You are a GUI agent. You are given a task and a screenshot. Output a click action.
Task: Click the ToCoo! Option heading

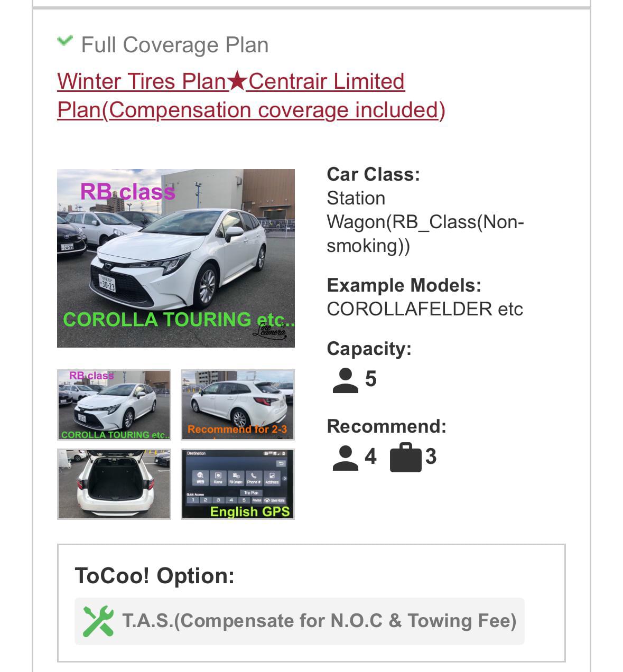pyautogui.click(x=155, y=575)
